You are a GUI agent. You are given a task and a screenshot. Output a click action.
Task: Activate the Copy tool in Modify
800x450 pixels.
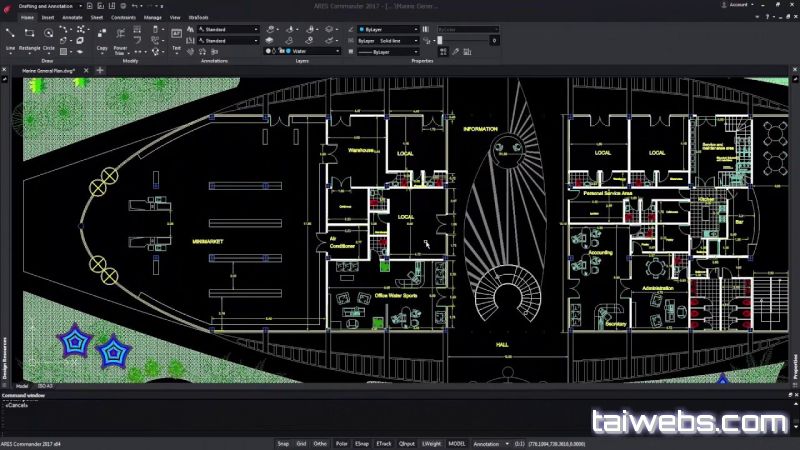[102, 37]
